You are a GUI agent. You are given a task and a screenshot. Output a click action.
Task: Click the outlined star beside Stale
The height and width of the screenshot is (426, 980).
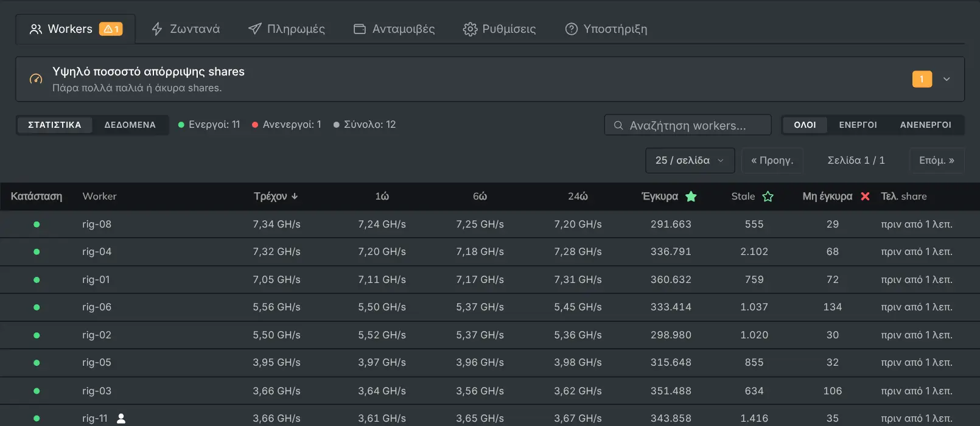[768, 197]
